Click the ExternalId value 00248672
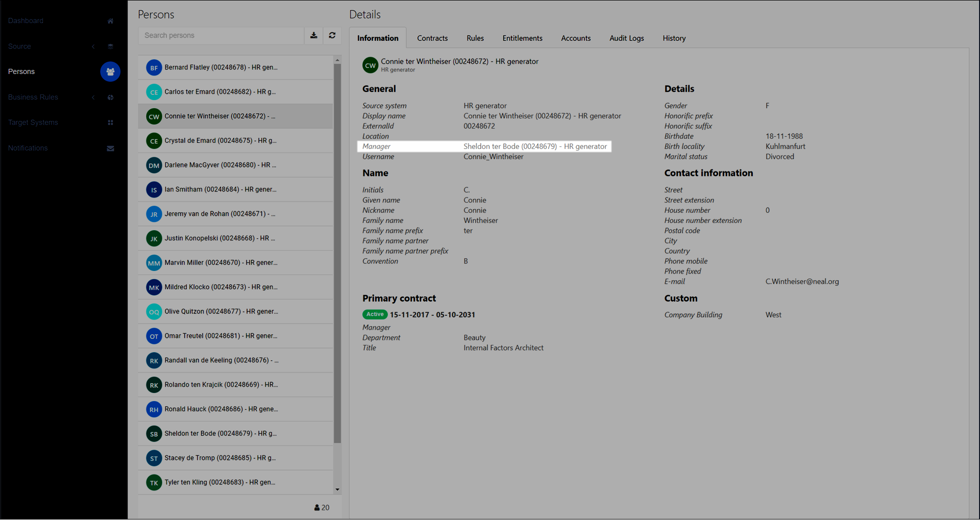Image resolution: width=980 pixels, height=520 pixels. tap(479, 126)
